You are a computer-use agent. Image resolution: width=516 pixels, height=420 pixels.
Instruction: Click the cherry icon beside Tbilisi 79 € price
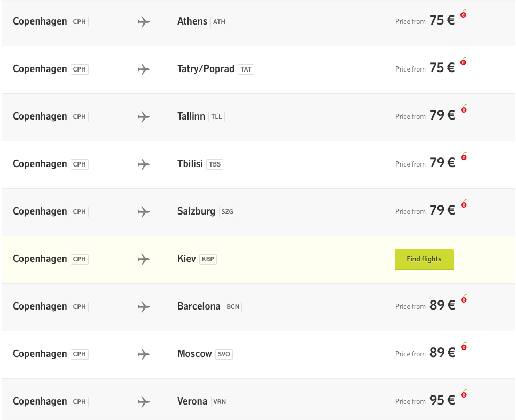[463, 157]
